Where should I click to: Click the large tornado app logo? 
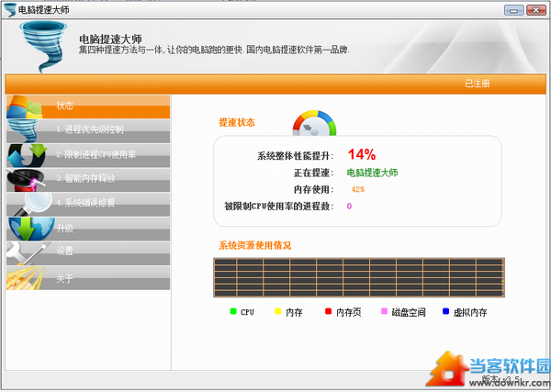43,46
